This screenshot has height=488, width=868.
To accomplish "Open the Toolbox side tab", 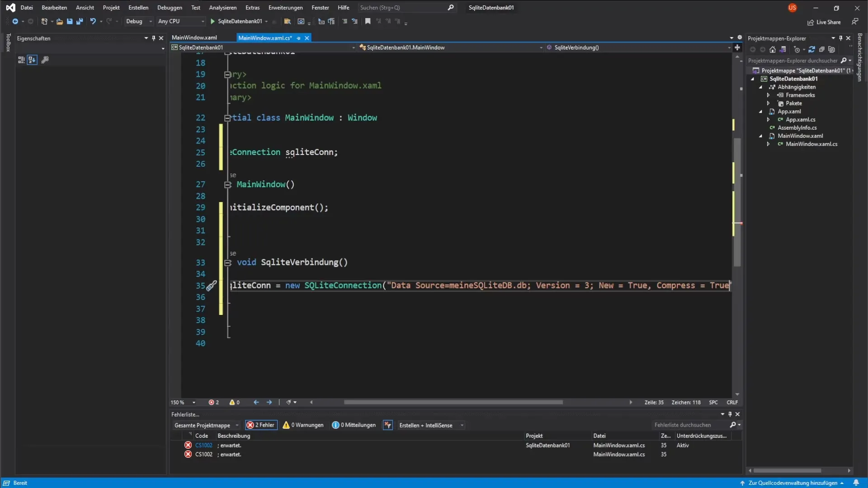I will coord(8,42).
